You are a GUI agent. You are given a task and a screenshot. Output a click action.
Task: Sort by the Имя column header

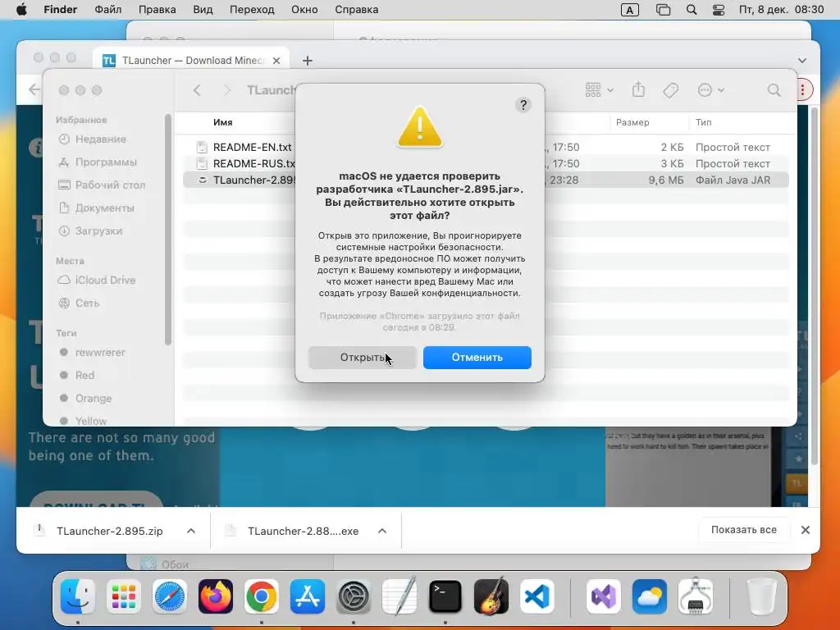click(223, 122)
